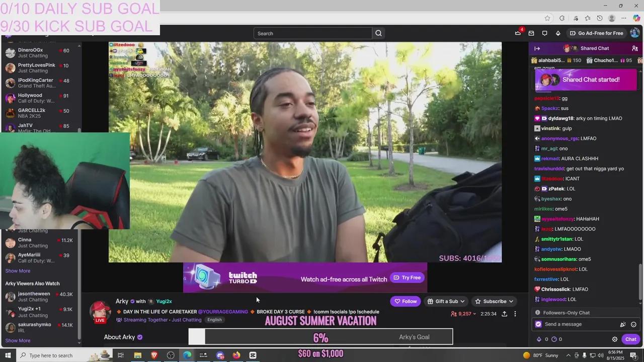644x362 pixels.
Task: Open the @YOURRAGEGAMING mention link
Action: 223,312
